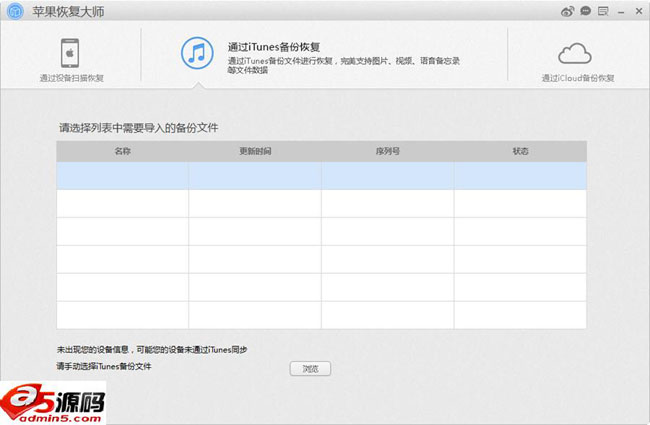
Task: Switch to 通过iCloud备份恢复 tab
Action: click(x=577, y=78)
